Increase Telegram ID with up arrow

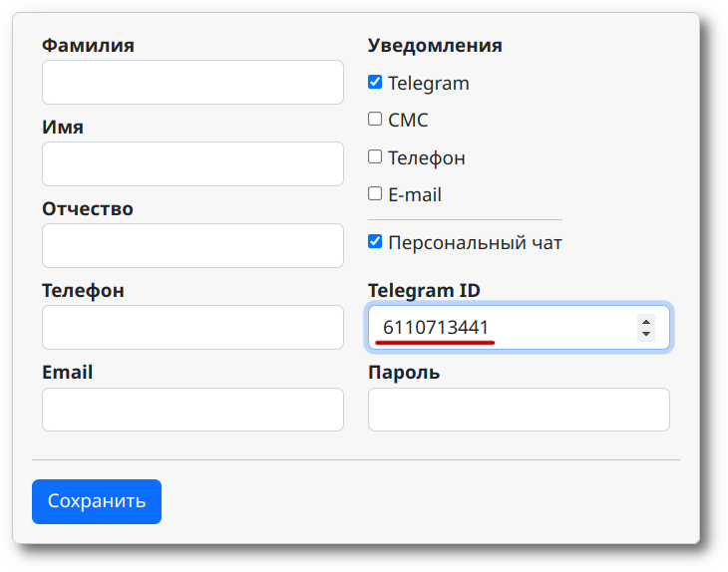click(x=646, y=321)
